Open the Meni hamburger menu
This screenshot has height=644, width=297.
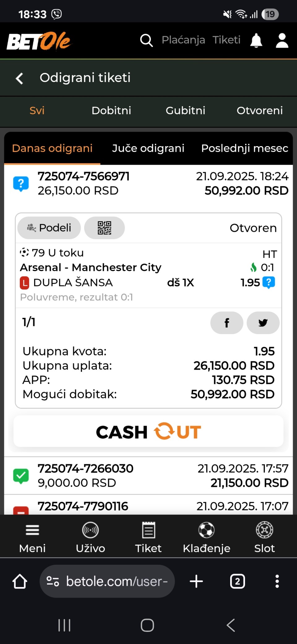point(32,537)
